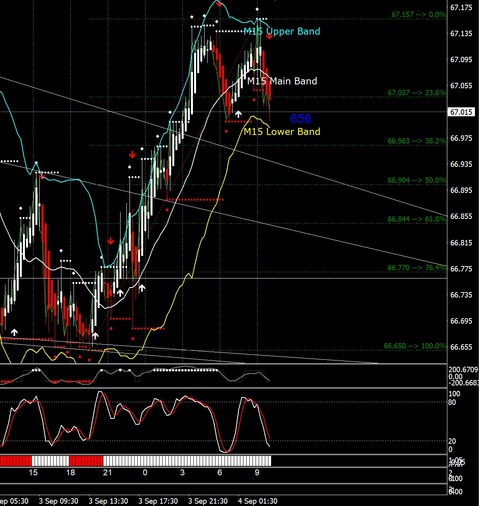This screenshot has height=506, width=480.
Task: Click the 3 Sep 13:30 time label
Action: (108, 501)
